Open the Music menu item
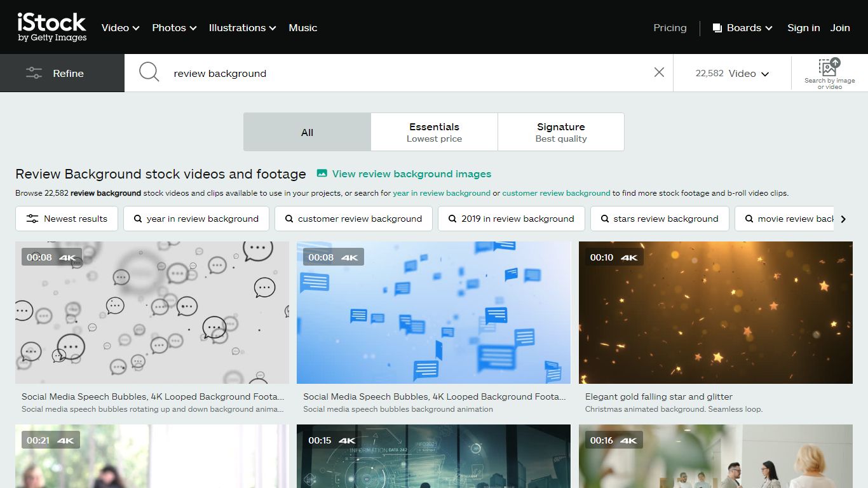 tap(302, 28)
